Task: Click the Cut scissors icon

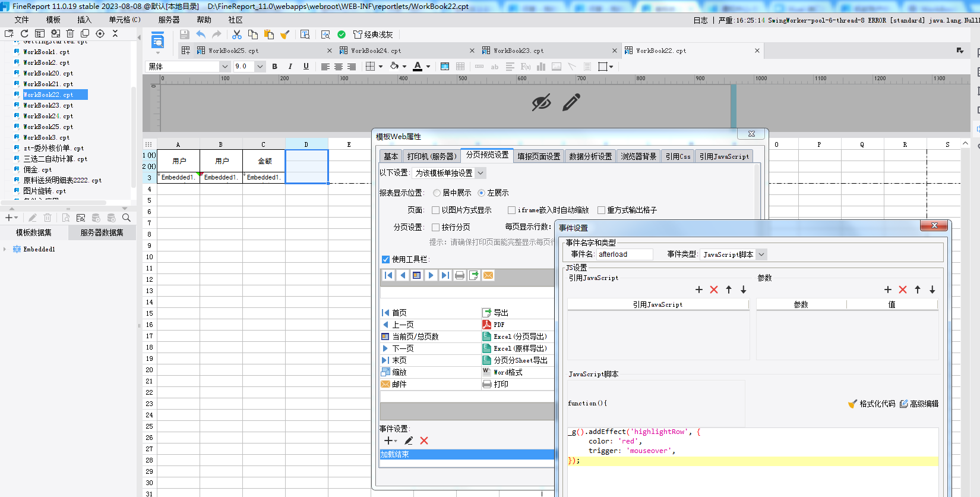Action: coord(237,34)
